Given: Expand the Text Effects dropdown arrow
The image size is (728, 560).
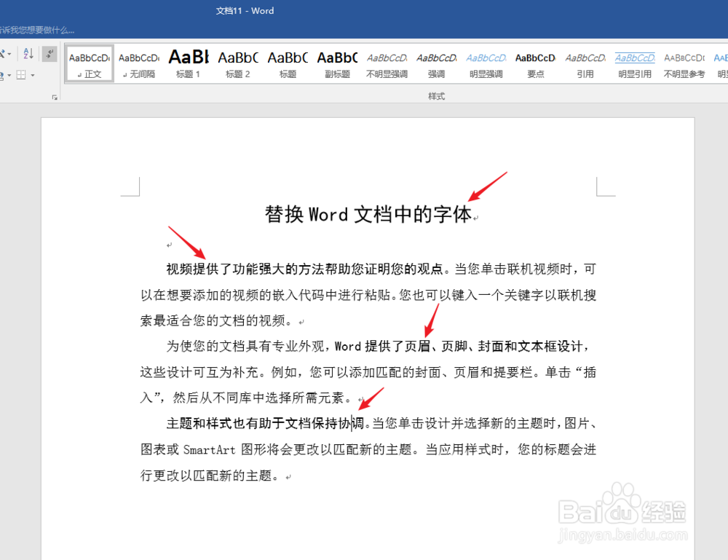Looking at the screenshot, I should pyautogui.click(x=9, y=54).
